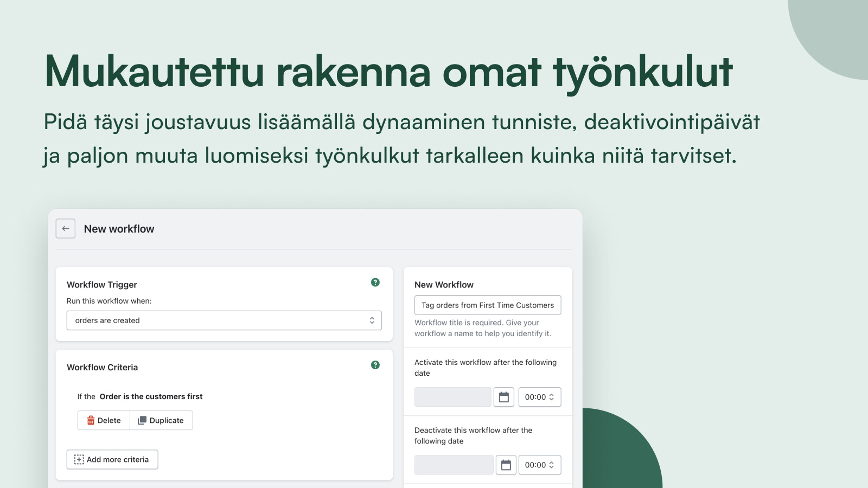Add more criteria to the workflow
This screenshot has height=488, width=868.
112,459
